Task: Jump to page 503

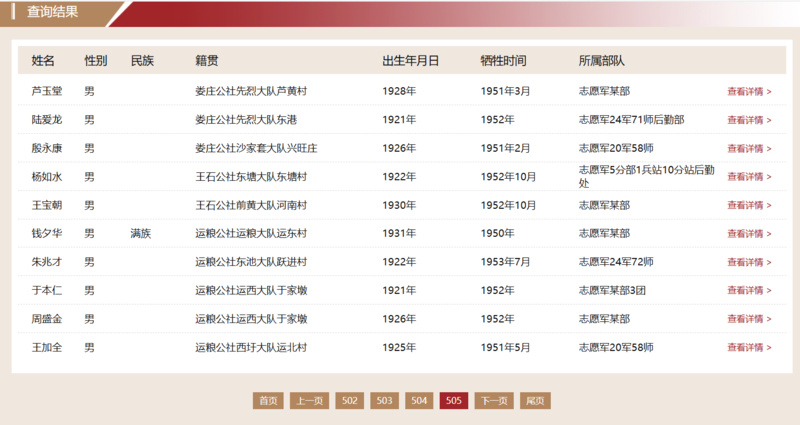Action: pos(384,401)
